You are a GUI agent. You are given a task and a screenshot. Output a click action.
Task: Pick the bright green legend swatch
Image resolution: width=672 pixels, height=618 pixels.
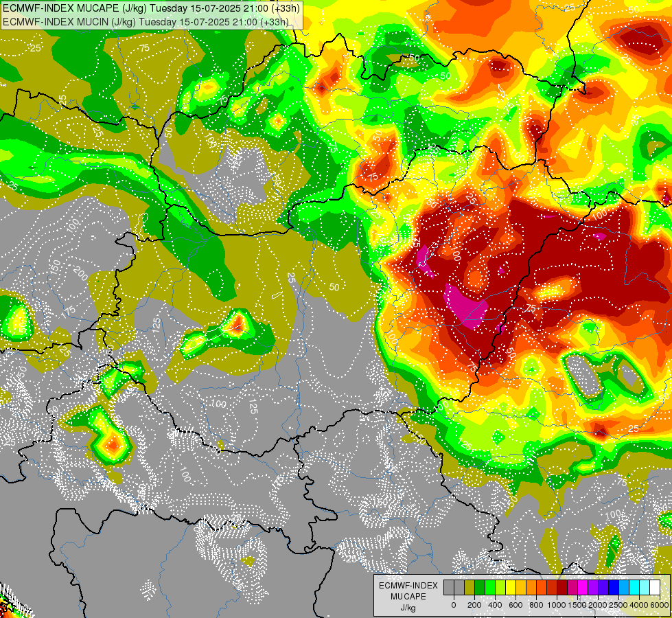[x=490, y=587]
